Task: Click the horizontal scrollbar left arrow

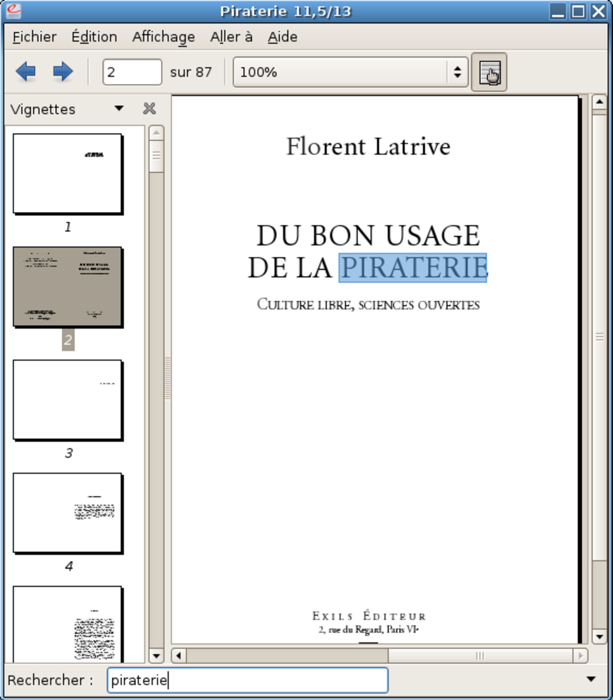Action: [x=178, y=656]
